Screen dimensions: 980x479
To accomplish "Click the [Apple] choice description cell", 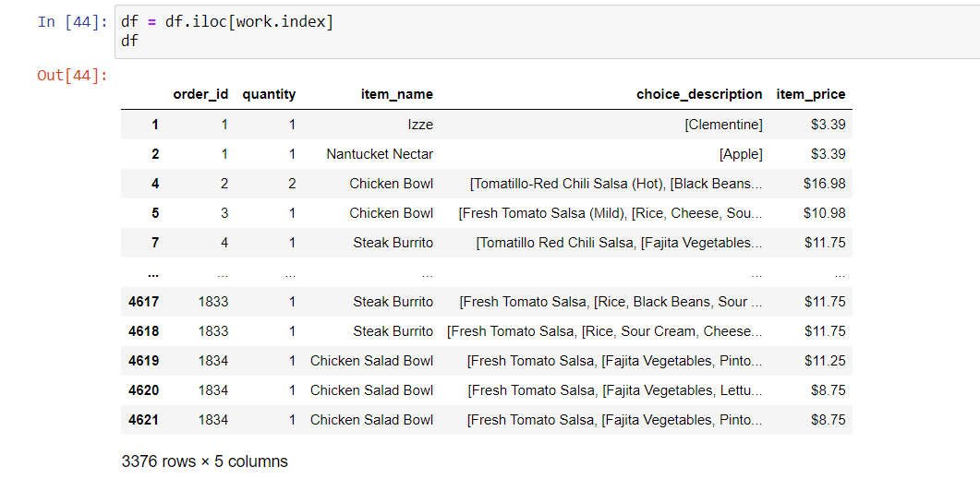I will tap(741, 154).
